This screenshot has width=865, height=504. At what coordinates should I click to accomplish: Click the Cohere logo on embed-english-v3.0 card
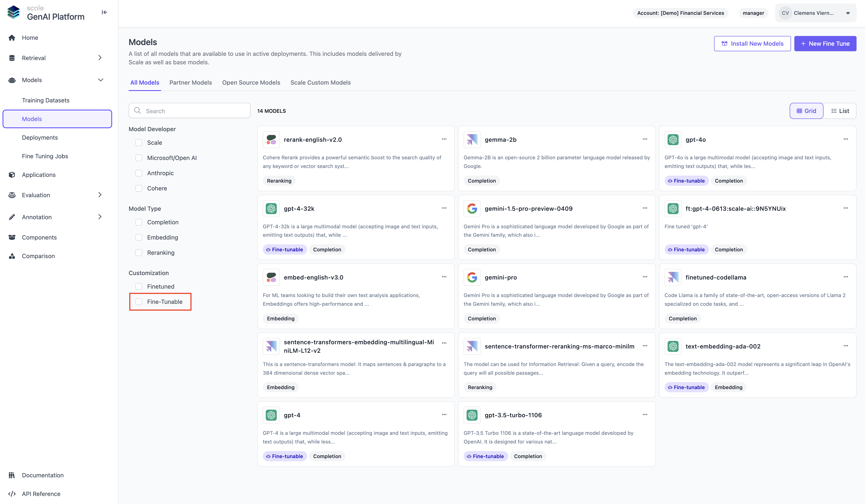coord(271,277)
